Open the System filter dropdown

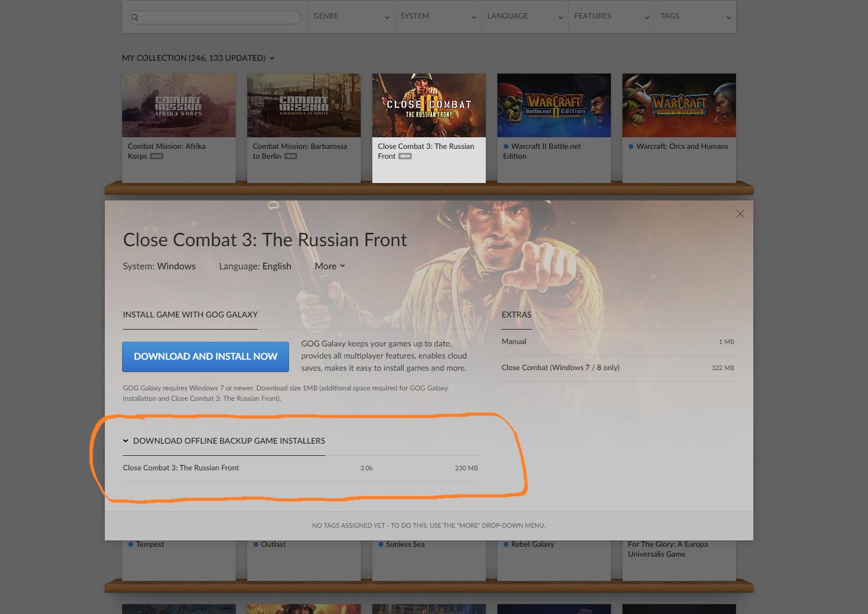point(438,16)
